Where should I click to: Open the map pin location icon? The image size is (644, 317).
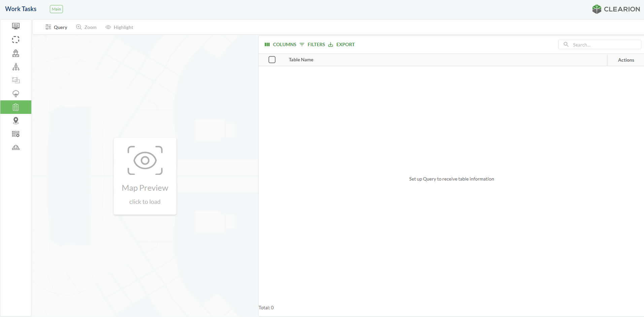(x=16, y=121)
